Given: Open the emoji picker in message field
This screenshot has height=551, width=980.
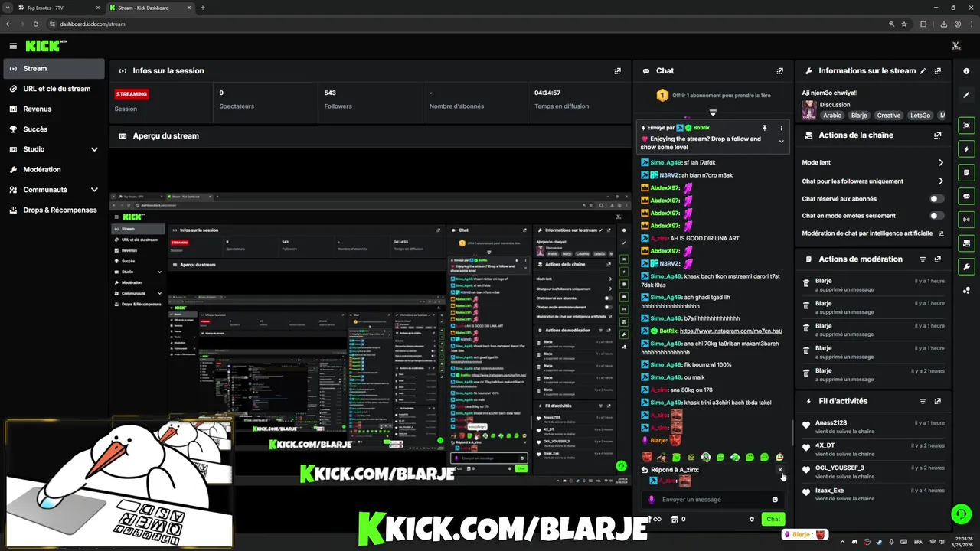Looking at the screenshot, I should click(775, 500).
